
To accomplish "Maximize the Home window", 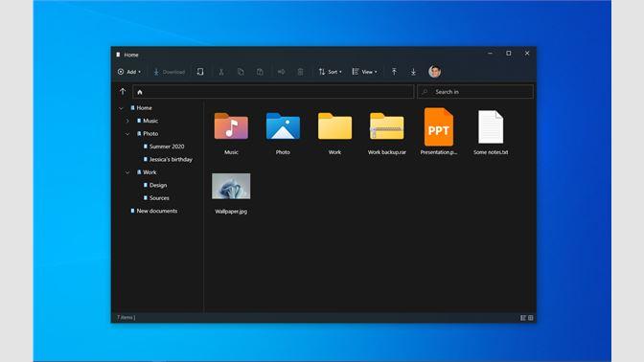I will click(x=509, y=54).
